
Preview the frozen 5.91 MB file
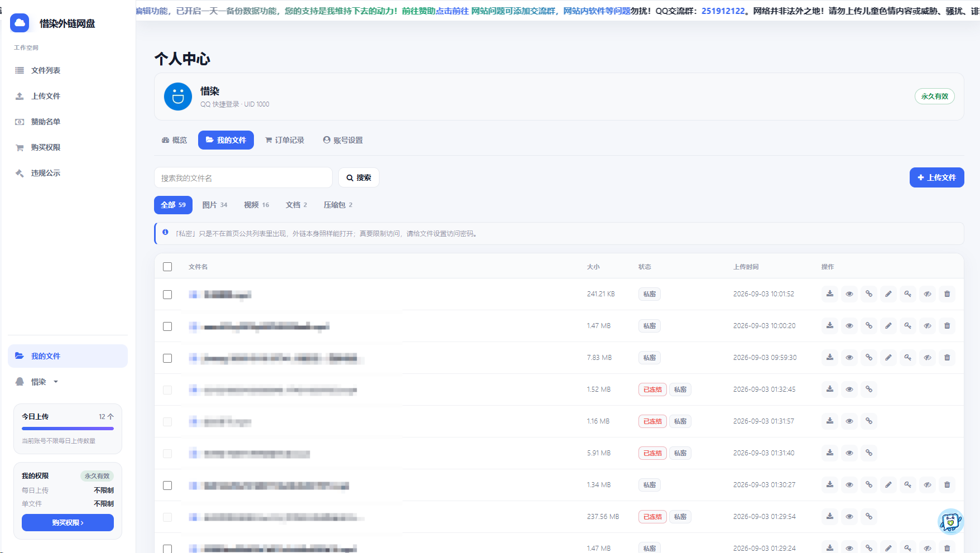(x=849, y=453)
